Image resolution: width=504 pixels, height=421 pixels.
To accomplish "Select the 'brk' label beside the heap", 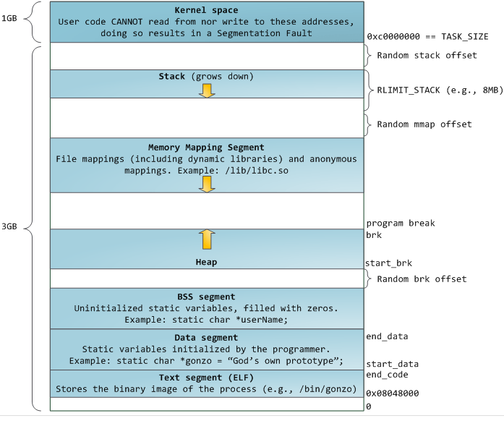I will [374, 235].
